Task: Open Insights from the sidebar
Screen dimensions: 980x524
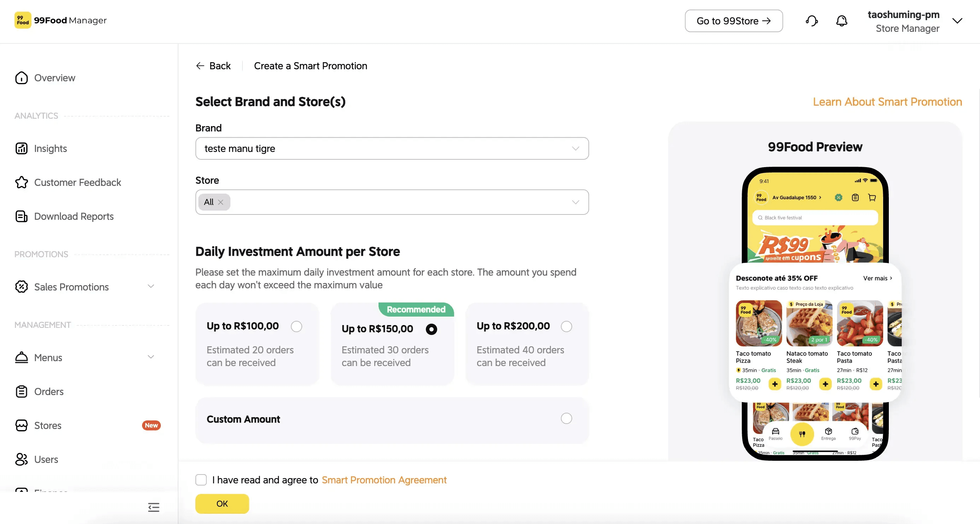Action: point(51,148)
